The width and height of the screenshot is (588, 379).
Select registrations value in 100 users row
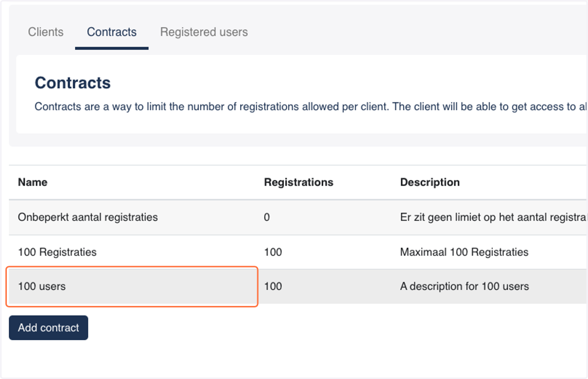(x=273, y=286)
